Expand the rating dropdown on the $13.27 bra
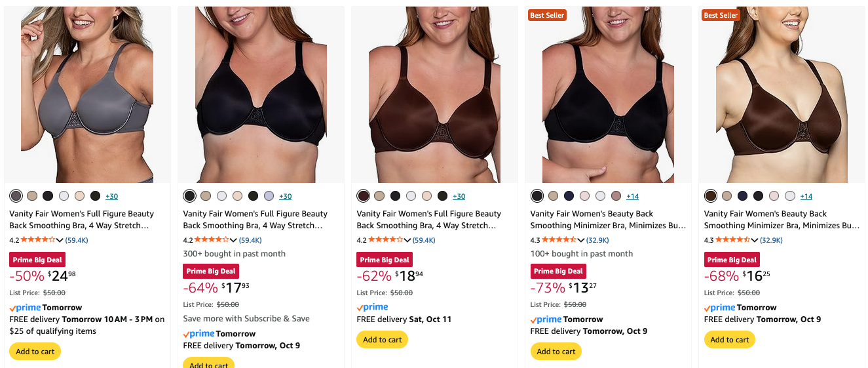Image resolution: width=868 pixels, height=368 pixels. pos(581,241)
